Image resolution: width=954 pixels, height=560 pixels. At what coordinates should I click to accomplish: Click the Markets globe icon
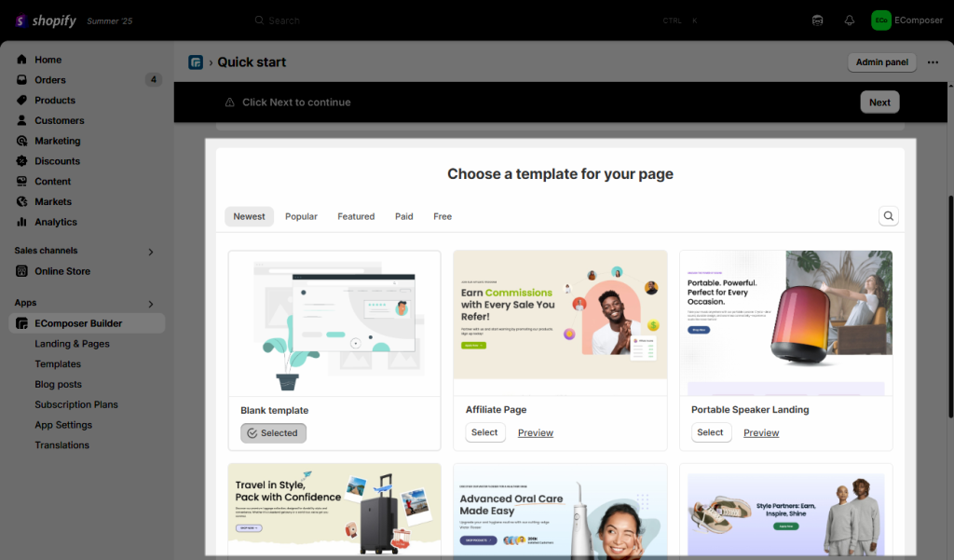click(x=22, y=201)
